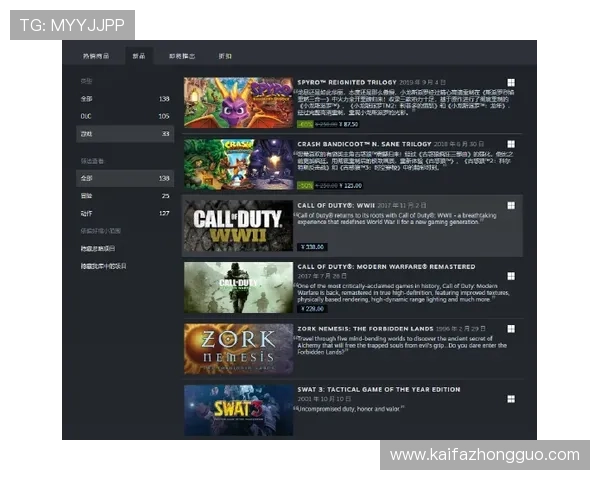Open the SWAT 3 game thumbnail

click(238, 410)
